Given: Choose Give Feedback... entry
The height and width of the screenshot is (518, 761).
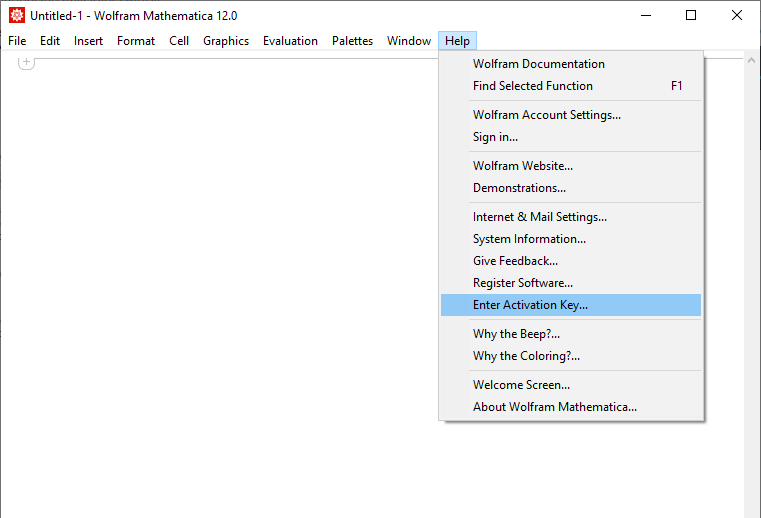Looking at the screenshot, I should pos(571,261).
